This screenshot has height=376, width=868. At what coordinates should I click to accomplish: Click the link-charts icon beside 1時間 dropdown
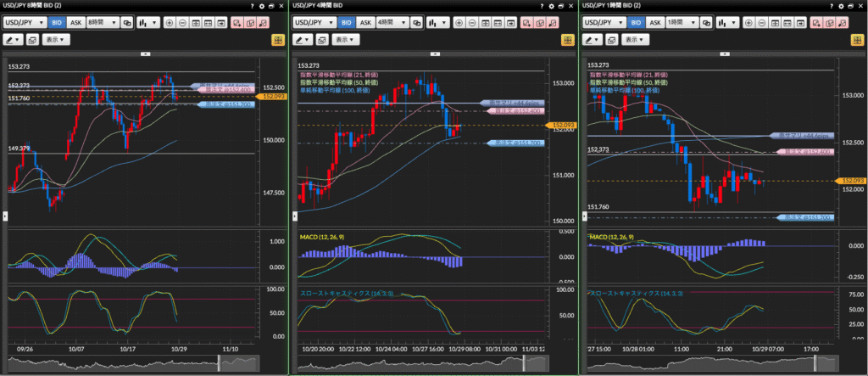tap(704, 23)
